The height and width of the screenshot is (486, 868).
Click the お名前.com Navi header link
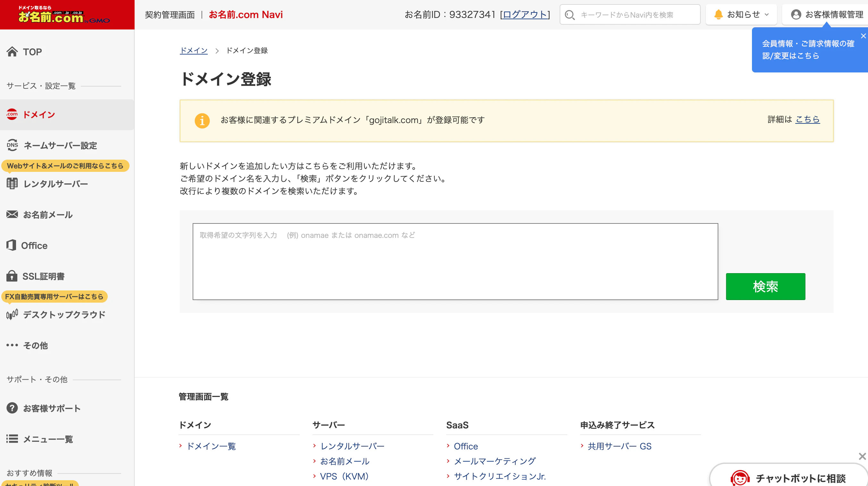tap(246, 14)
